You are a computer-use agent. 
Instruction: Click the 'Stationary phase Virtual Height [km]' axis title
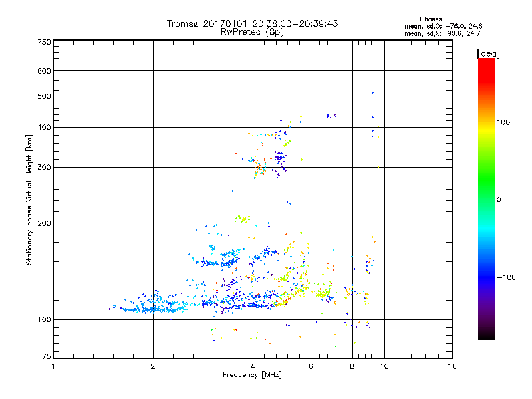click(x=29, y=199)
